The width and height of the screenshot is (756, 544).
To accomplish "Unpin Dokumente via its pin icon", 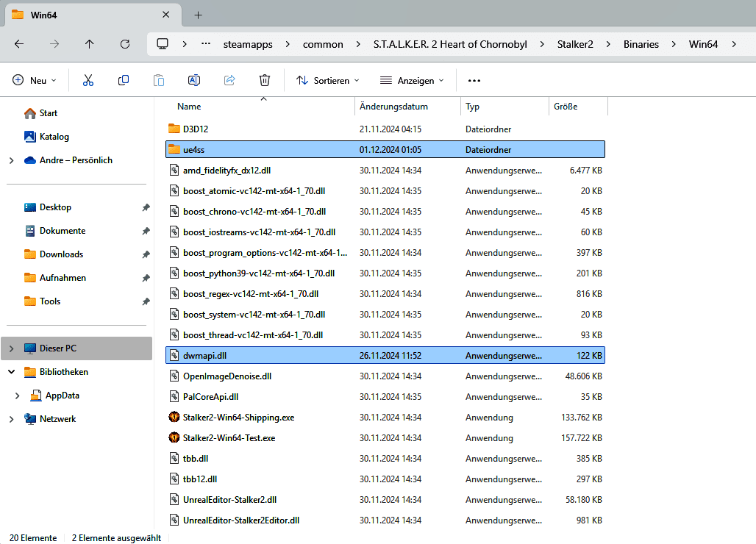I will [x=146, y=231].
